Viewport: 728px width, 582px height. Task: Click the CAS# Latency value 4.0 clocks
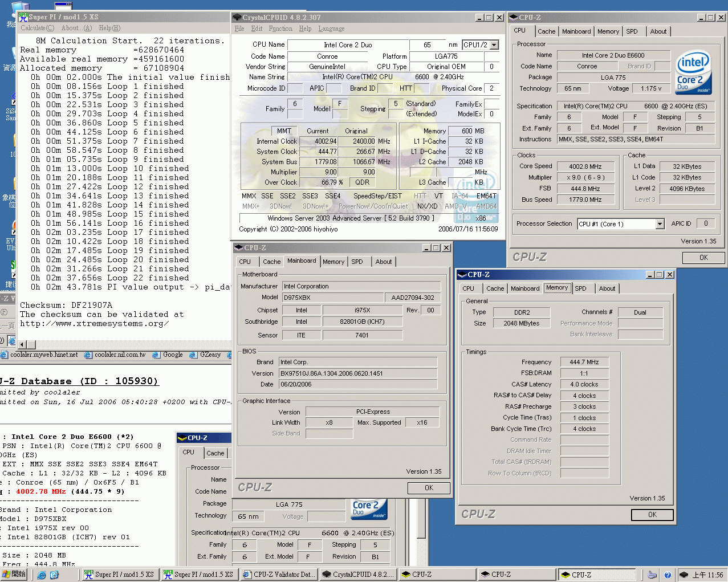tap(584, 384)
